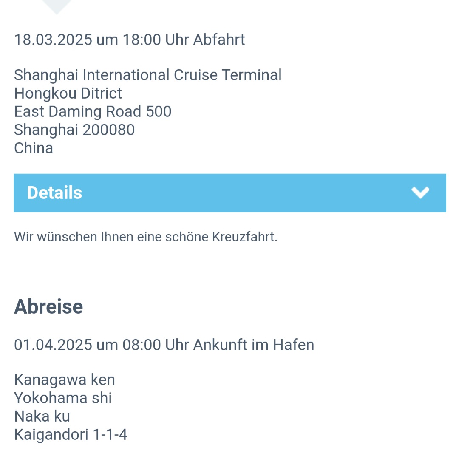Viewport: 459px width, 476px height.
Task: Select East Daming Road 500 line
Action: (93, 112)
